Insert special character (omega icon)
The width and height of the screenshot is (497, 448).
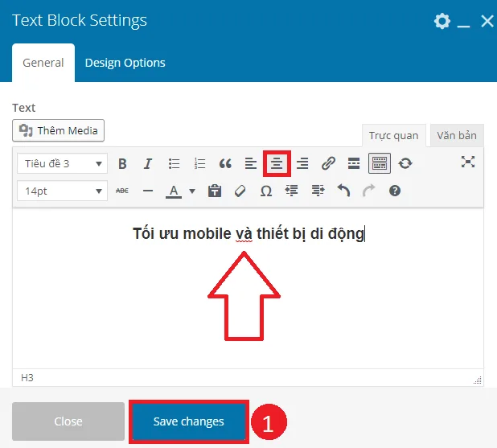[x=265, y=191]
